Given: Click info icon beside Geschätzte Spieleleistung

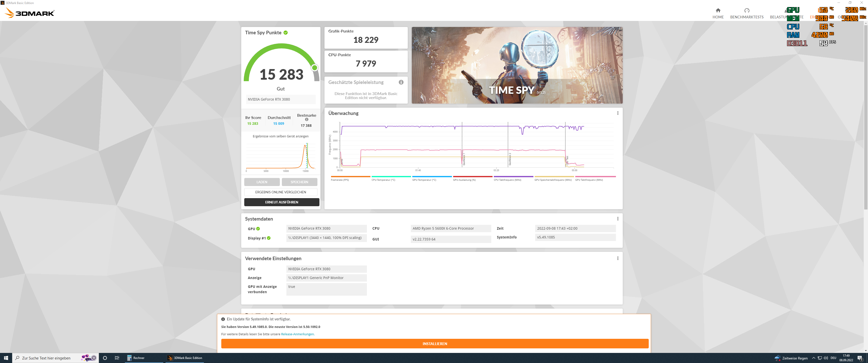Looking at the screenshot, I should click(401, 82).
